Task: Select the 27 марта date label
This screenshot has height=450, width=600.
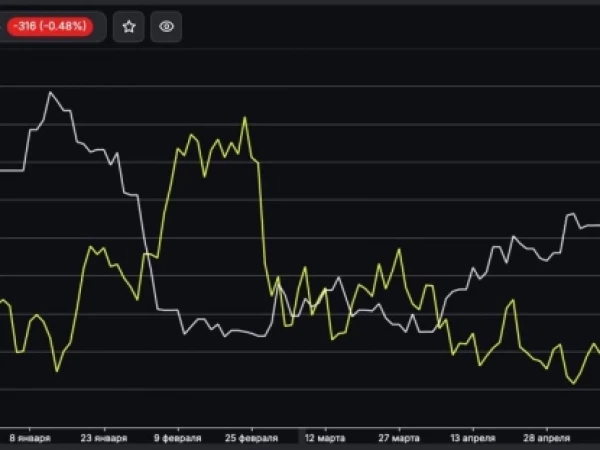Action: point(399,438)
